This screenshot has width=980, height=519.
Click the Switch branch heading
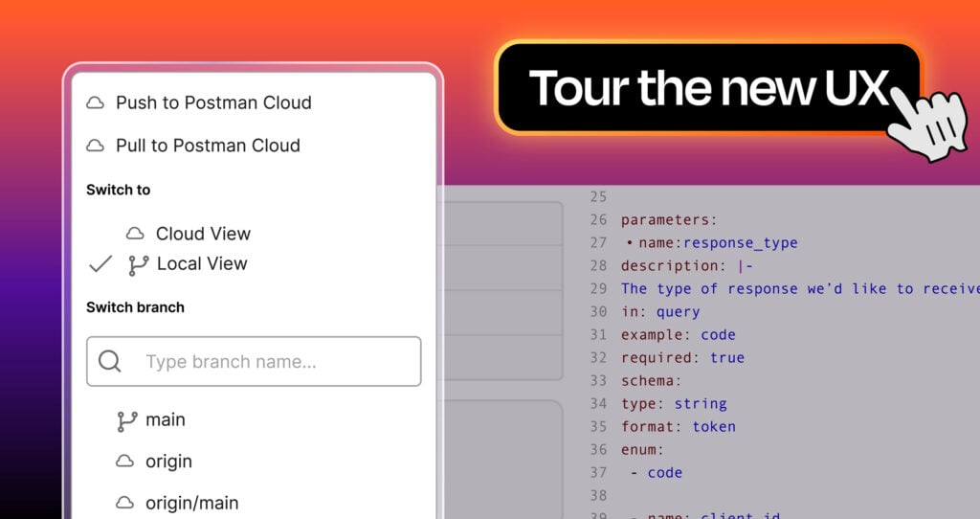(135, 307)
